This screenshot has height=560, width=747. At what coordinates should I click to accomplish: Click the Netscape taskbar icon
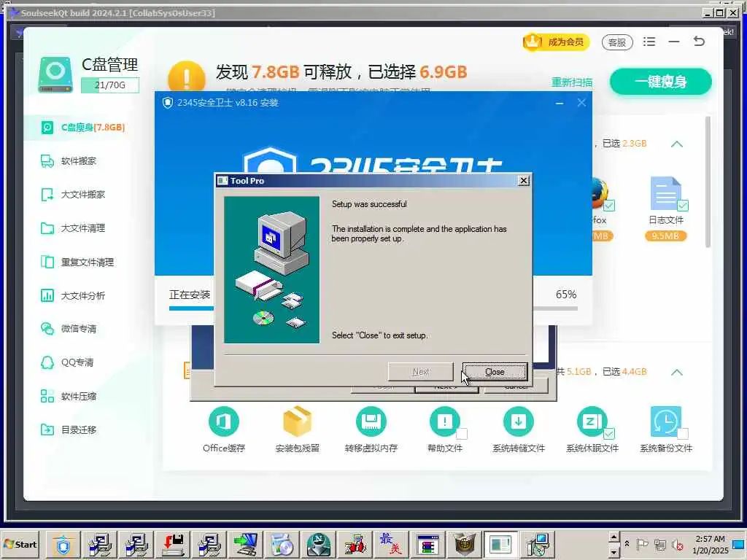click(319, 545)
